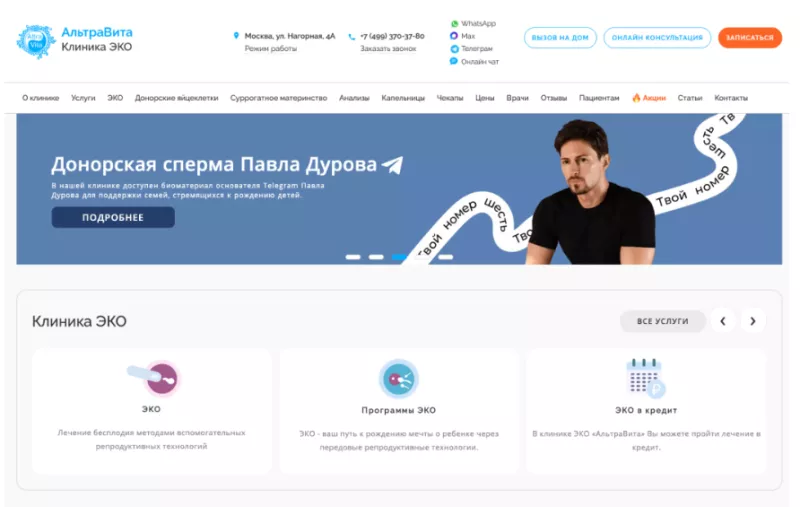Select the first banner slide indicator
The height and width of the screenshot is (507, 800).
pyautogui.click(x=353, y=257)
